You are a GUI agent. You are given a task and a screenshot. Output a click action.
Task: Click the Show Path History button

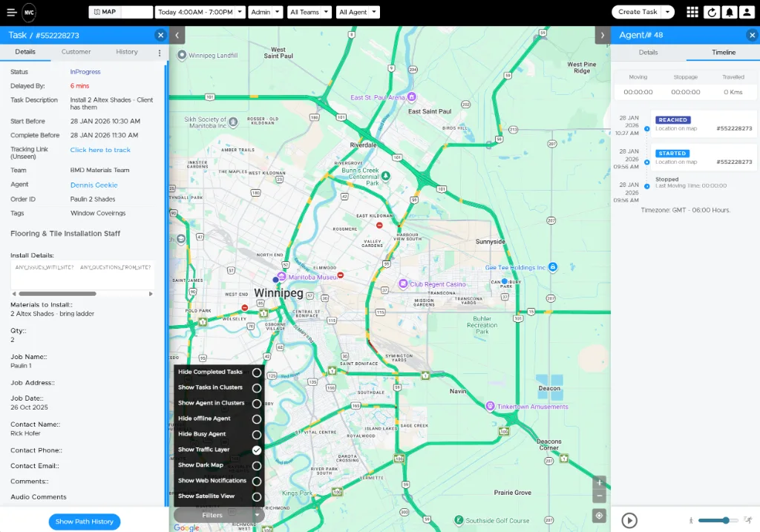point(85,522)
